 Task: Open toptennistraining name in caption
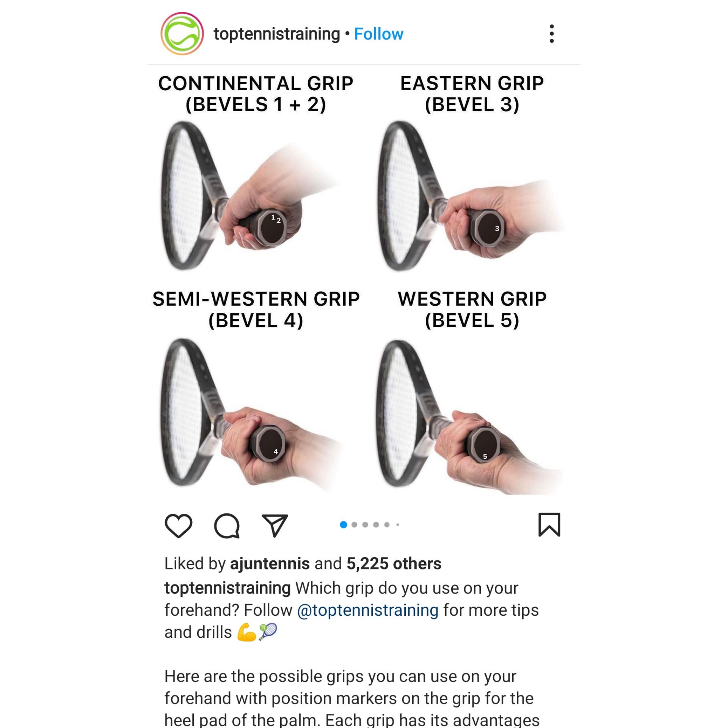[x=227, y=588]
